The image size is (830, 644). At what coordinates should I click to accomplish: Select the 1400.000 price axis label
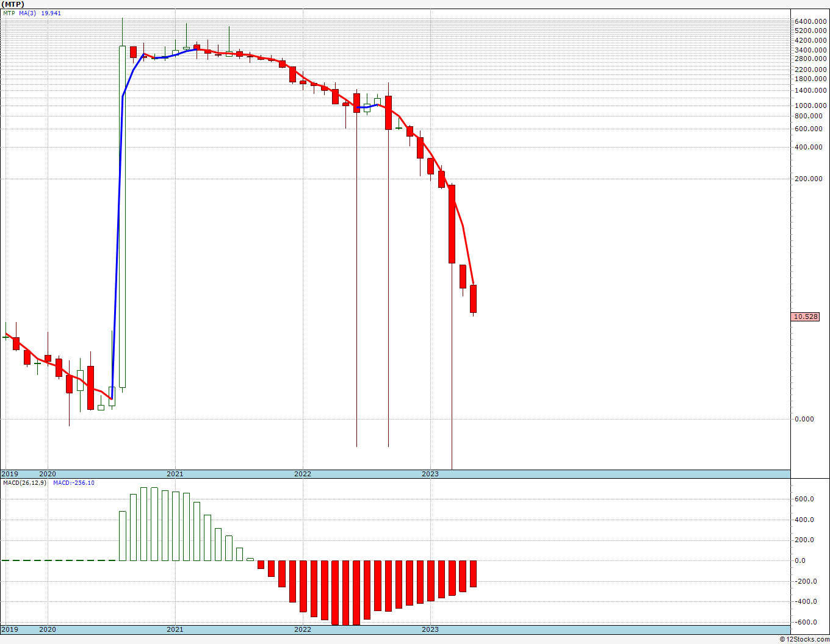[x=810, y=90]
